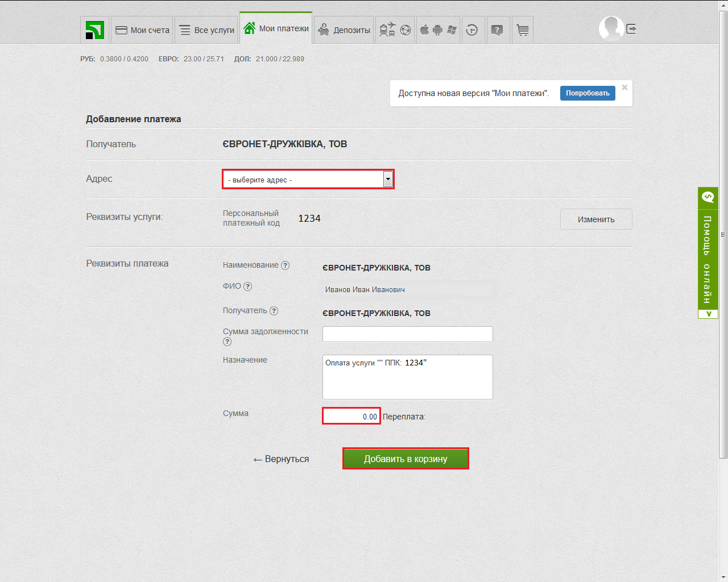The image size is (728, 582).
Task: Open the Депозиты tab
Action: pyautogui.click(x=344, y=30)
